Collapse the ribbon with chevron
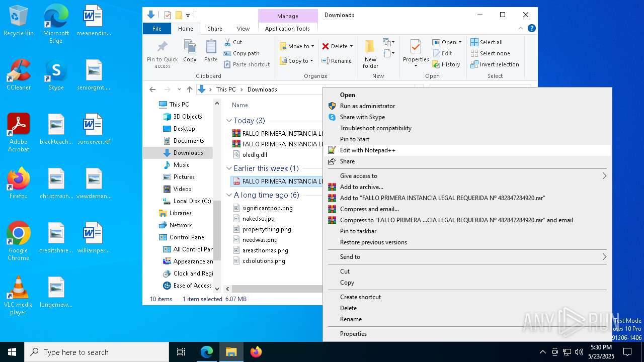This screenshot has height=362, width=644. point(521,29)
